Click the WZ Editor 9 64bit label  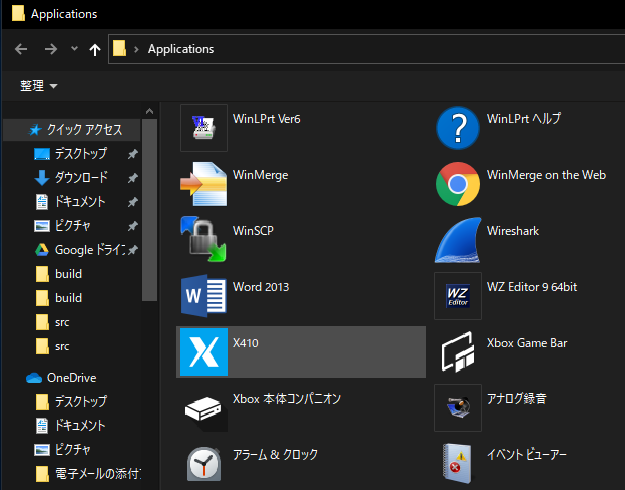(532, 287)
